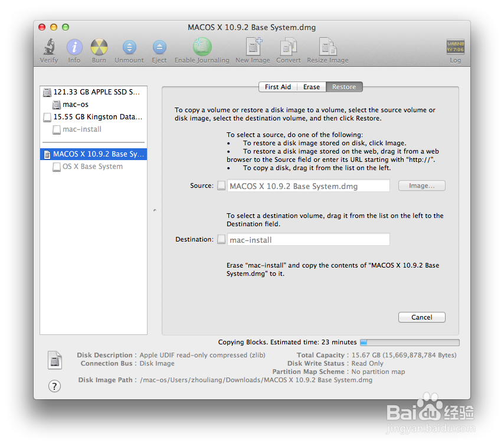Screen dimensions: 504x446
Task: Open the Log viewer icon
Action: point(455,47)
